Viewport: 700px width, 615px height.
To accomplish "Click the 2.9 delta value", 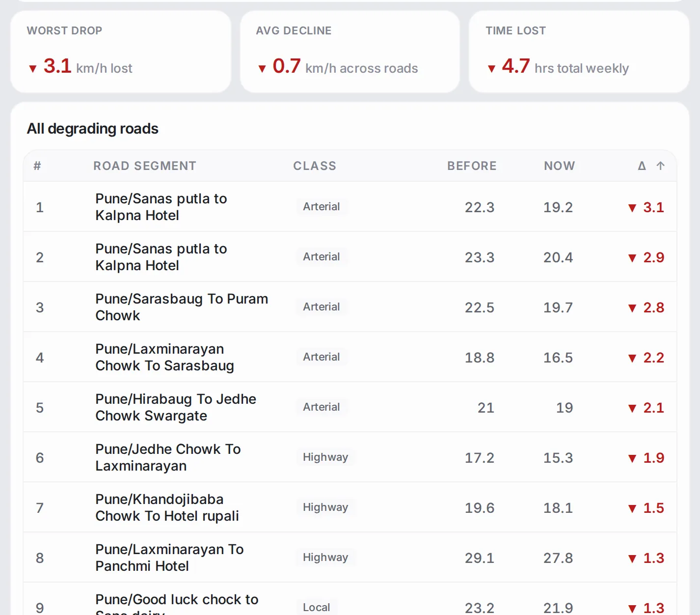I will point(646,257).
